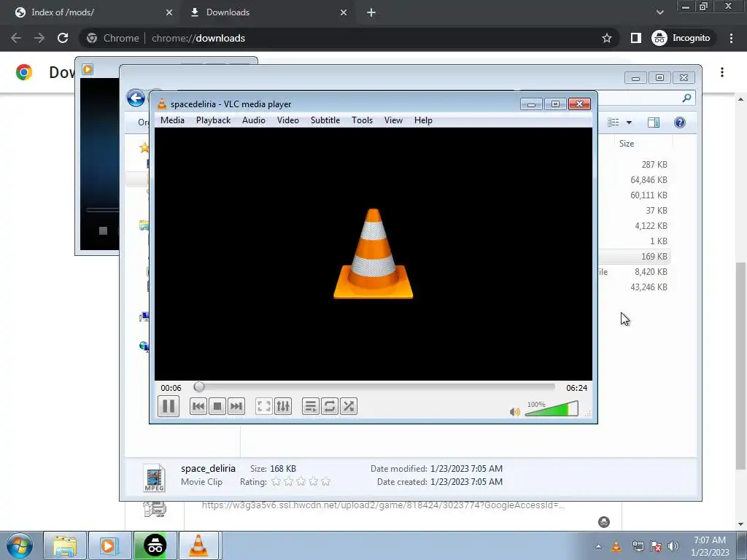Open Explorer change view dropdown arrow

(629, 122)
